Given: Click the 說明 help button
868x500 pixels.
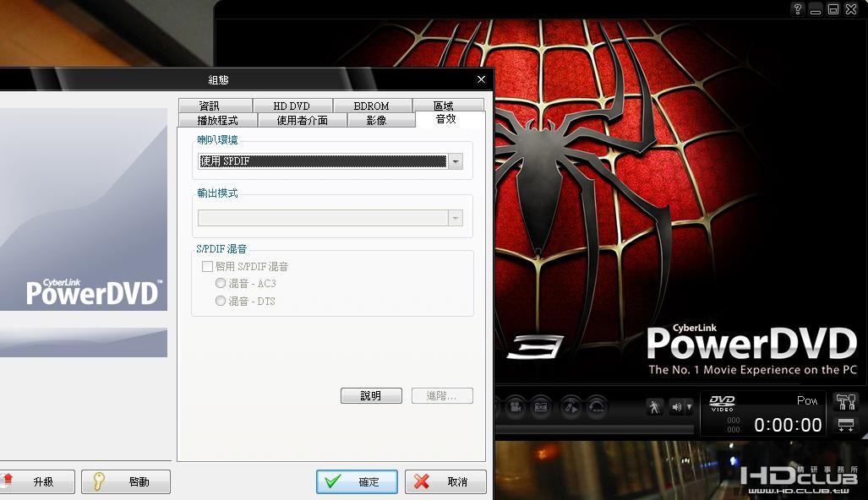Looking at the screenshot, I should [x=371, y=395].
